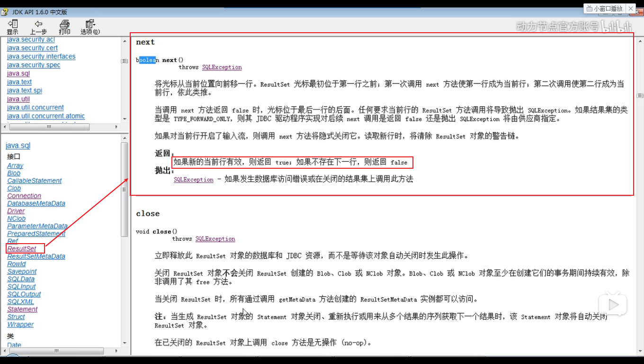Open the Ref interface link
Image resolution: width=644 pixels, height=364 pixels.
(x=12, y=241)
